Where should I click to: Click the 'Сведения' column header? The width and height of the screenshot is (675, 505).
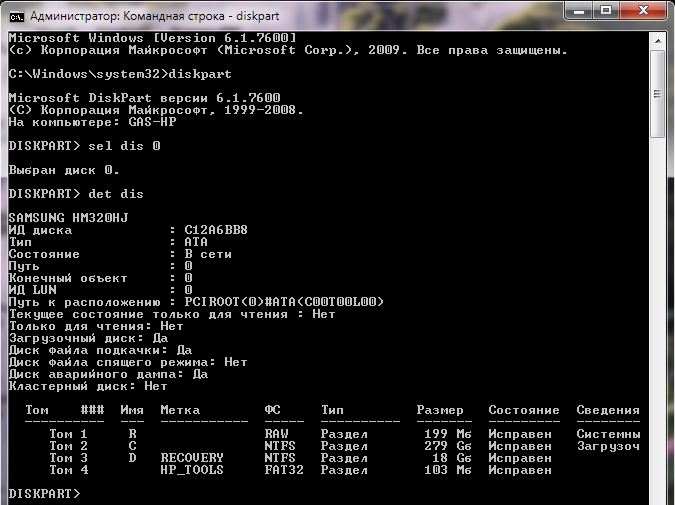pyautogui.click(x=608, y=410)
